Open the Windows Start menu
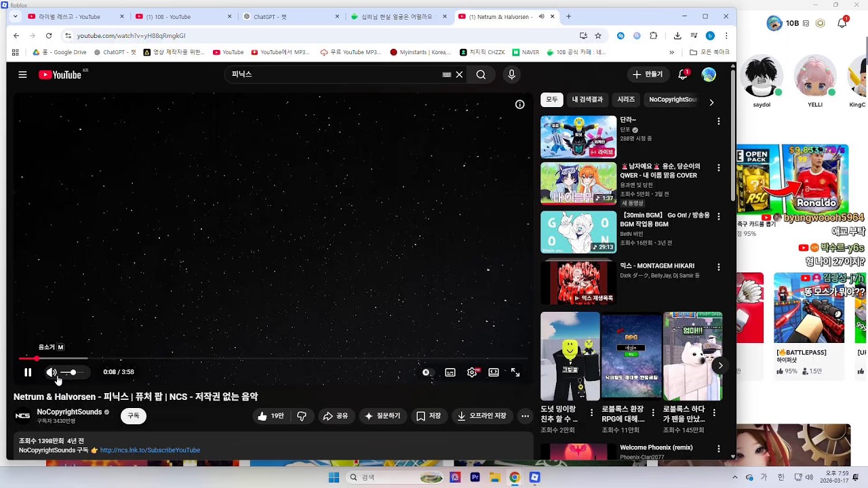 (x=334, y=477)
